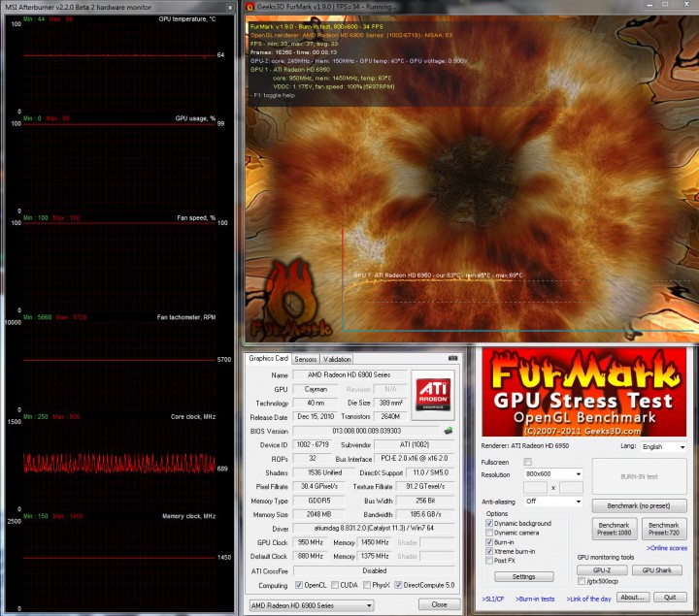
Task: Open the Lang English dropdown
Action: [663, 446]
